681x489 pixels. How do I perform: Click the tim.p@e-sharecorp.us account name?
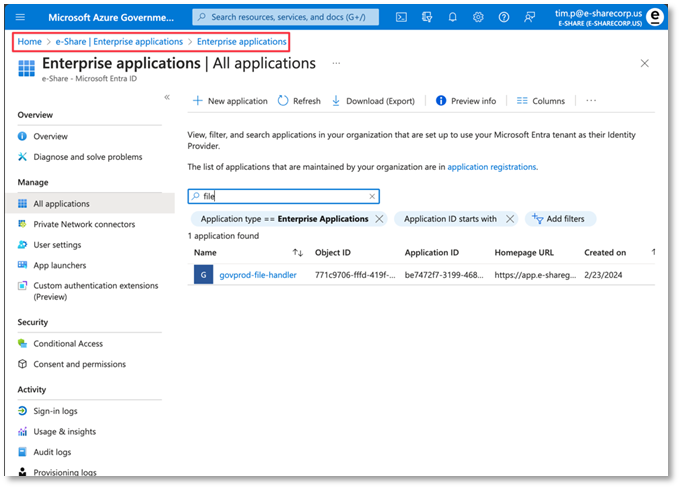pos(598,13)
